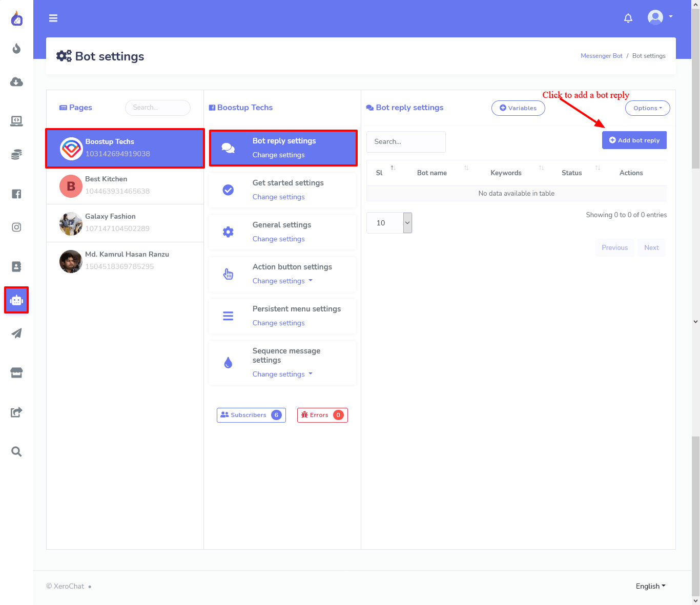The width and height of the screenshot is (700, 605).
Task: Open the share-square sidebar icon
Action: click(16, 412)
